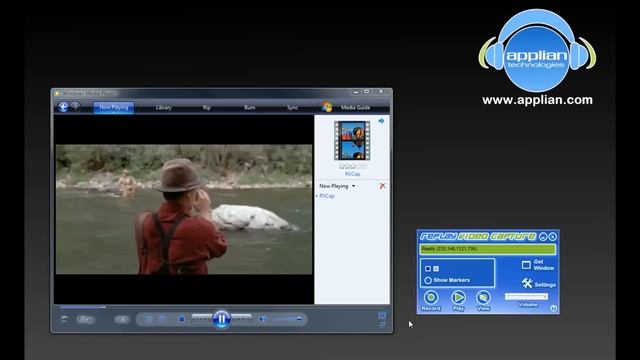Image resolution: width=640 pixels, height=360 pixels.
Task: Switch to the Burn tab
Action: (249, 108)
